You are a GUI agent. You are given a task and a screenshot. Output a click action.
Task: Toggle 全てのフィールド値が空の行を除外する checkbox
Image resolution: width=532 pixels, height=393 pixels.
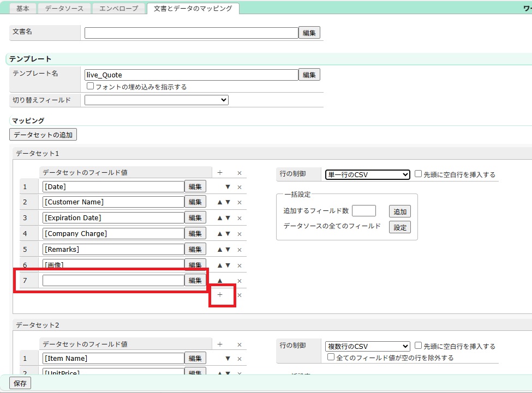(331, 358)
